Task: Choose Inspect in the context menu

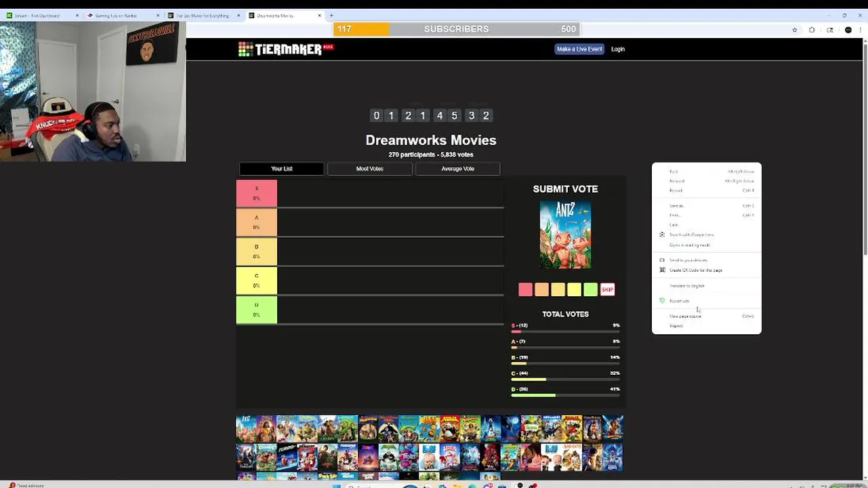Action: point(707,326)
